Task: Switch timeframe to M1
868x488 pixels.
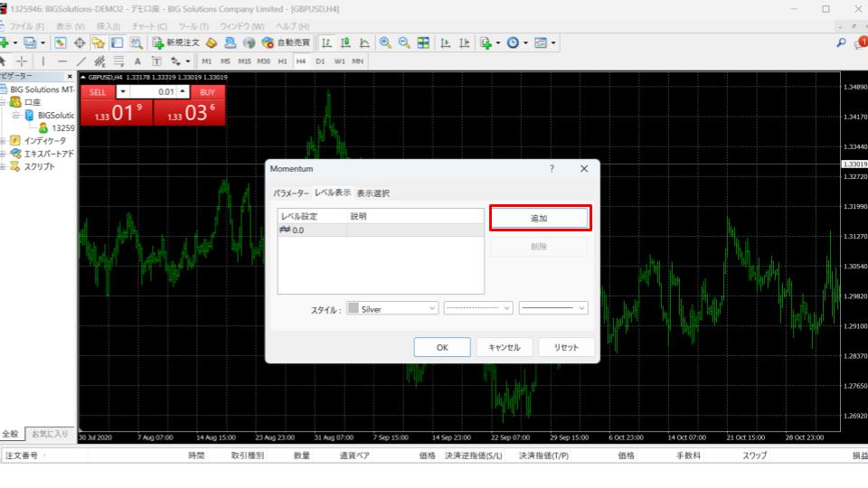Action: 206,61
